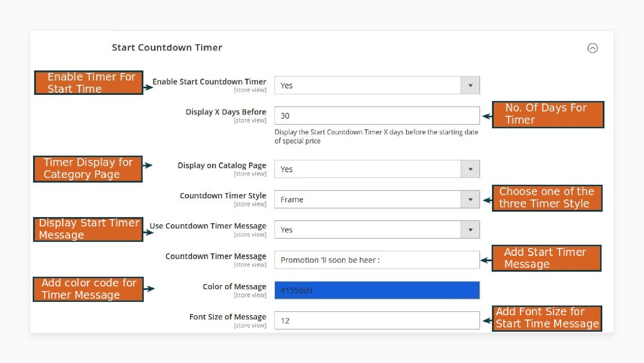Click the blue Color of Message swatch
The height and width of the screenshot is (363, 644).
coord(377,290)
